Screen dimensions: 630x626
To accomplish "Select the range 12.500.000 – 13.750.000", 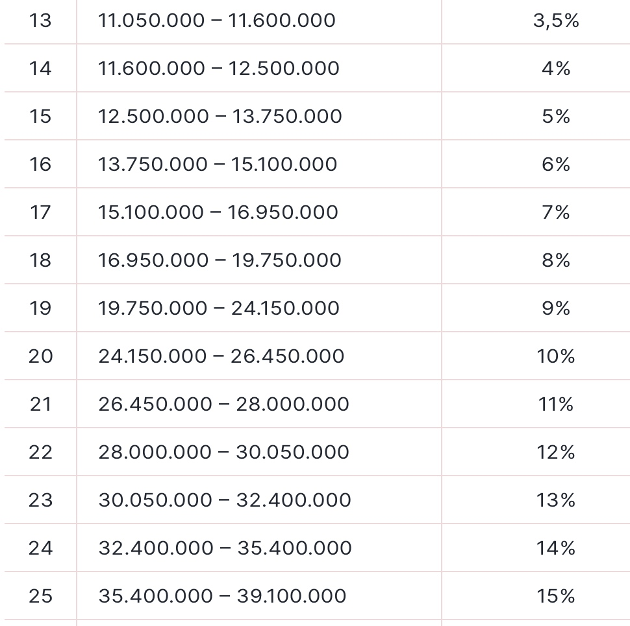I will tap(220, 116).
